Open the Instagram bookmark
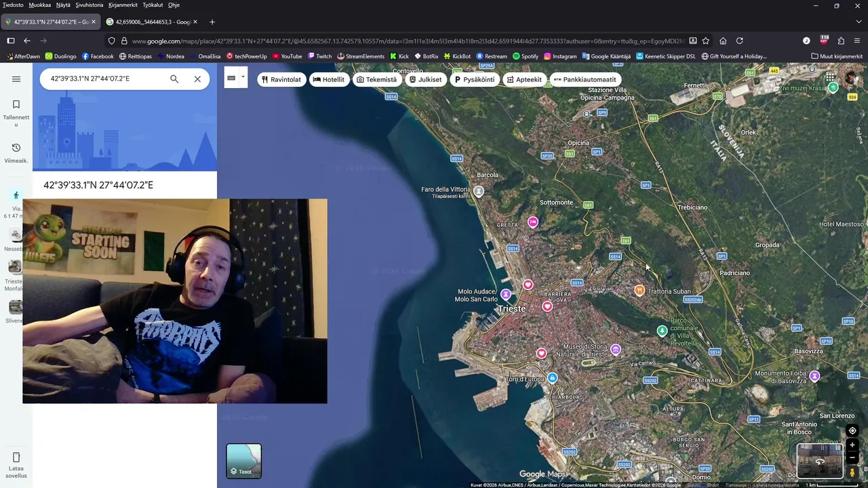 (560, 56)
